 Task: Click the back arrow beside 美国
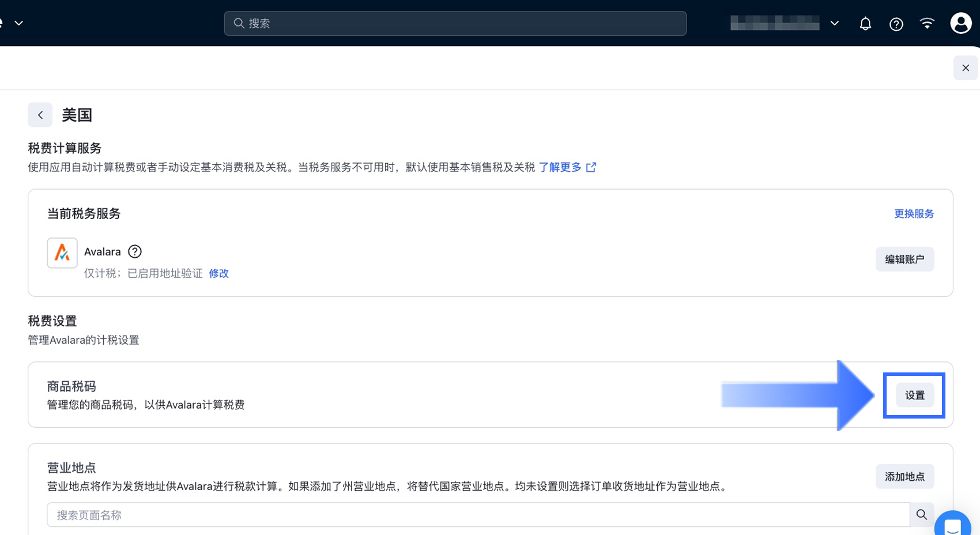pyautogui.click(x=40, y=115)
